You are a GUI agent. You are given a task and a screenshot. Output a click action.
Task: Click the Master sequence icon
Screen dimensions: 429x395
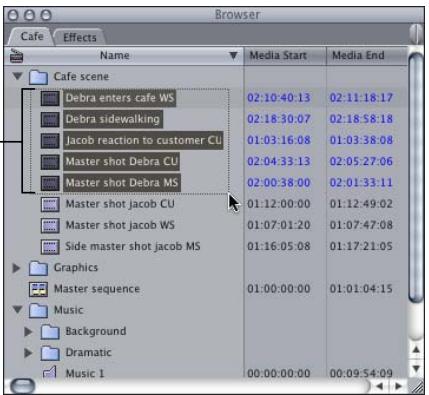point(38,289)
